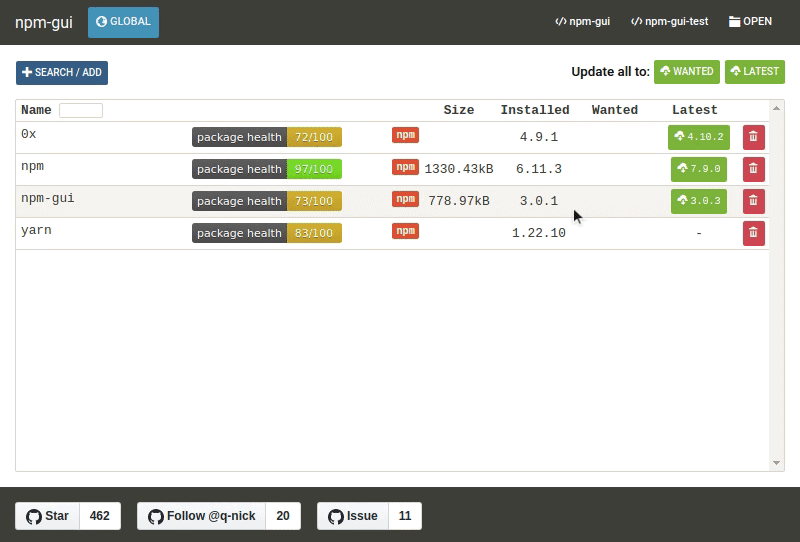Update npm to latest 7.9.0
This screenshot has width=800, height=542.
(698, 169)
